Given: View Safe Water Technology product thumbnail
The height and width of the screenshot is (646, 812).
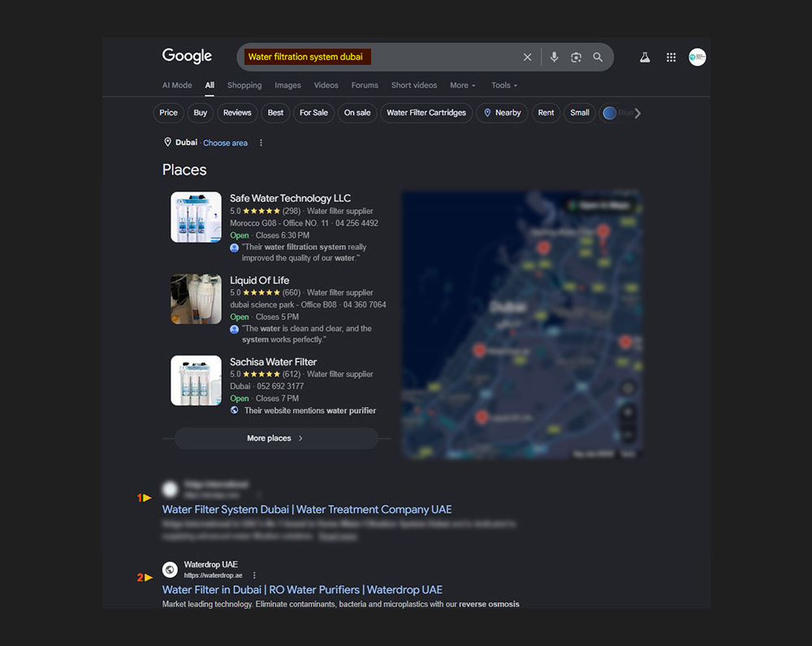Looking at the screenshot, I should pos(197,217).
